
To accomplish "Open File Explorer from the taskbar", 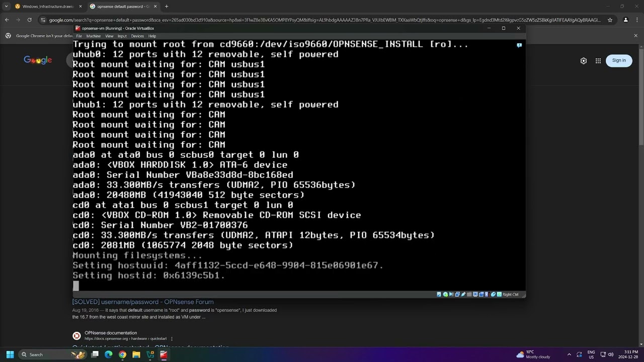I will (136, 354).
